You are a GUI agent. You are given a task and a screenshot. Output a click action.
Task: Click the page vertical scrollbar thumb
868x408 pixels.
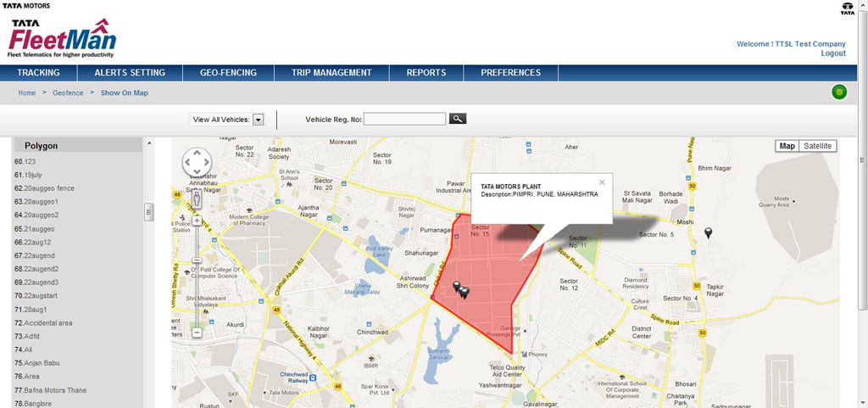click(x=863, y=160)
